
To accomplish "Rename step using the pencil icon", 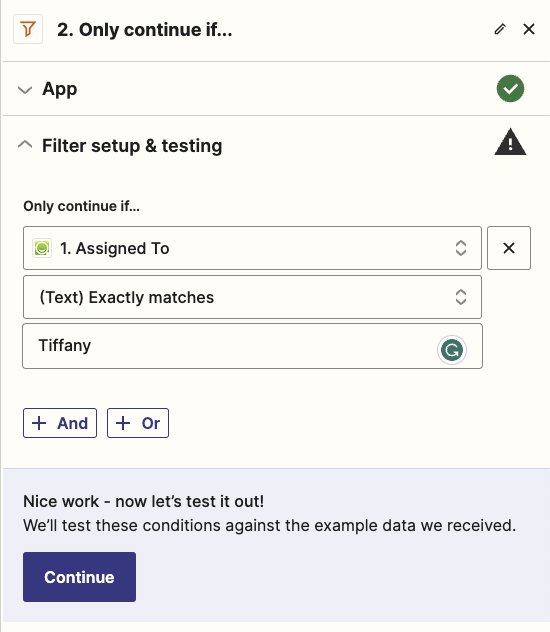I will (500, 29).
